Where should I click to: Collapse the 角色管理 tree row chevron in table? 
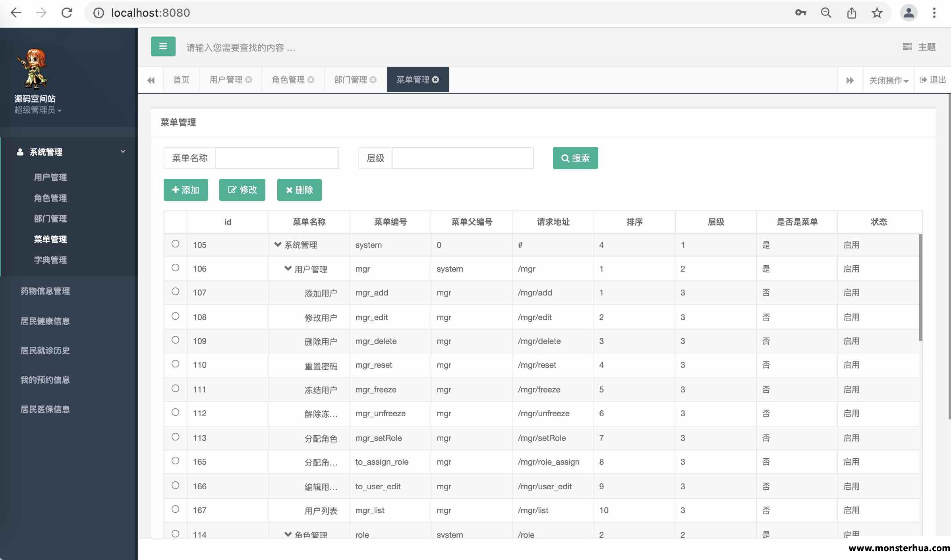288,535
